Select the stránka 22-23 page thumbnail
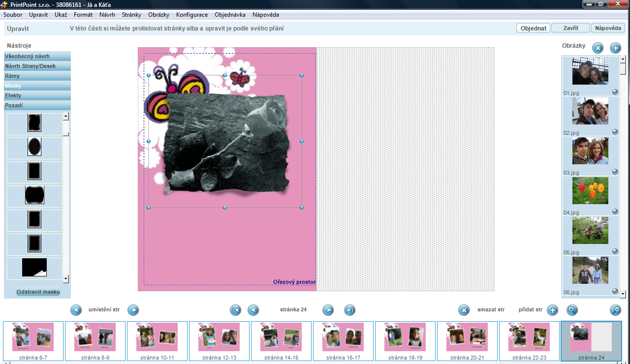Viewport: 630px width, 364px height. click(530, 341)
